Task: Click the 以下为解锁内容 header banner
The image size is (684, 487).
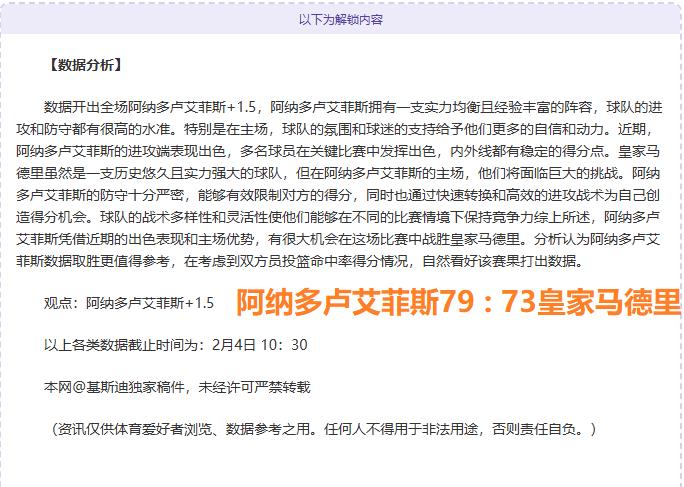Action: point(341,20)
